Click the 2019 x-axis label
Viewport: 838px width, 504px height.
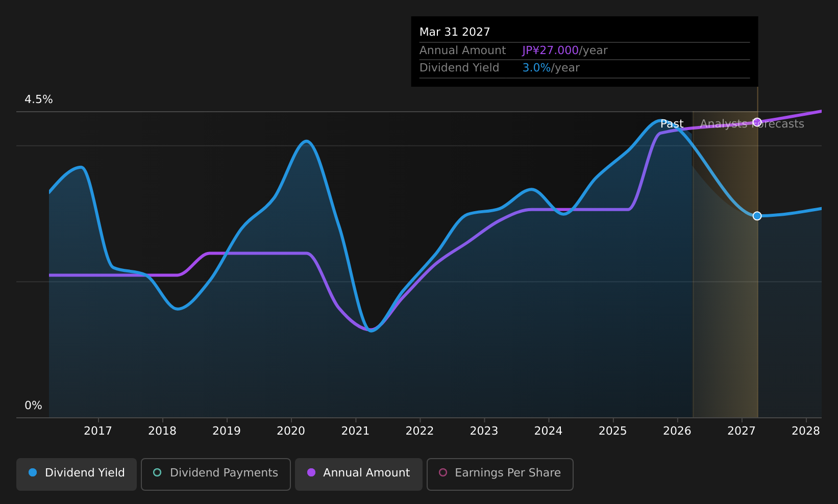pyautogui.click(x=227, y=431)
